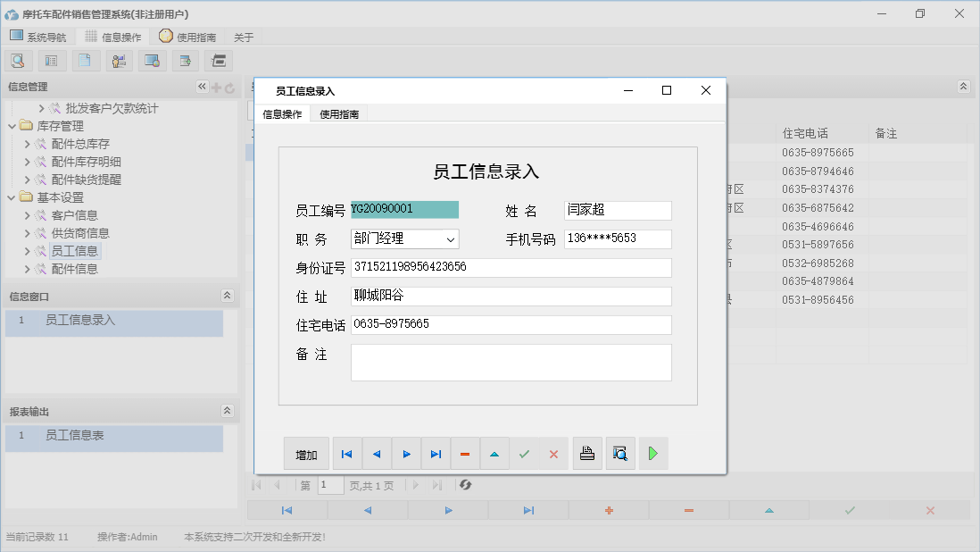Open print preview in the employee dialog
This screenshot has height=552, width=980.
click(620, 454)
